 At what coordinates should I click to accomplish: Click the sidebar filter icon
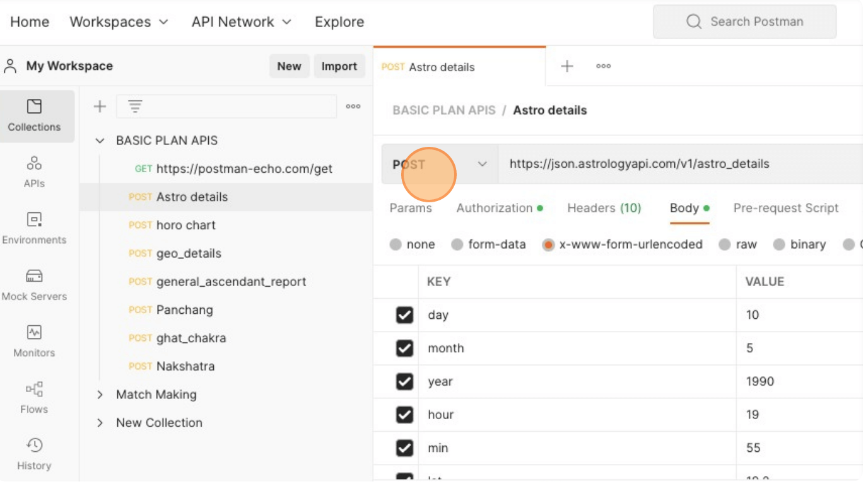137,106
